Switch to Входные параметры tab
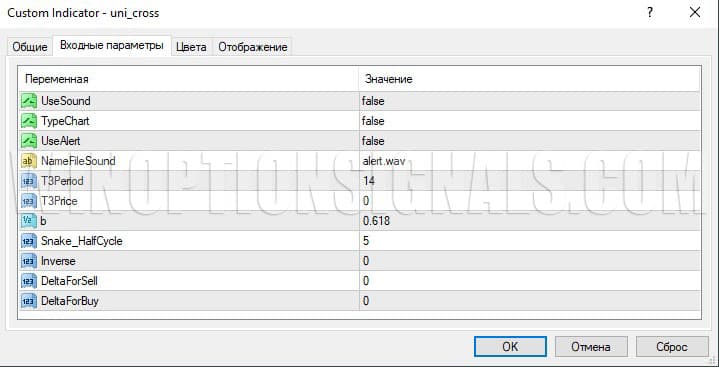This screenshot has height=367, width=719. click(112, 45)
